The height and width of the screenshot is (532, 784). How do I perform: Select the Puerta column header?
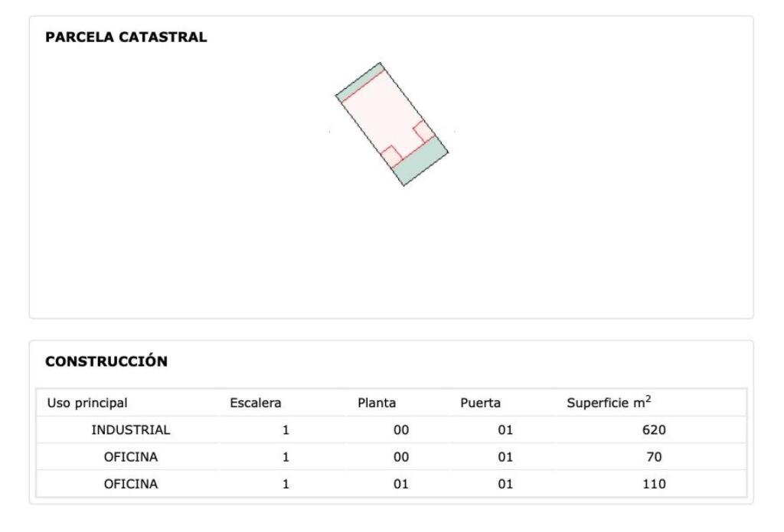coord(480,403)
